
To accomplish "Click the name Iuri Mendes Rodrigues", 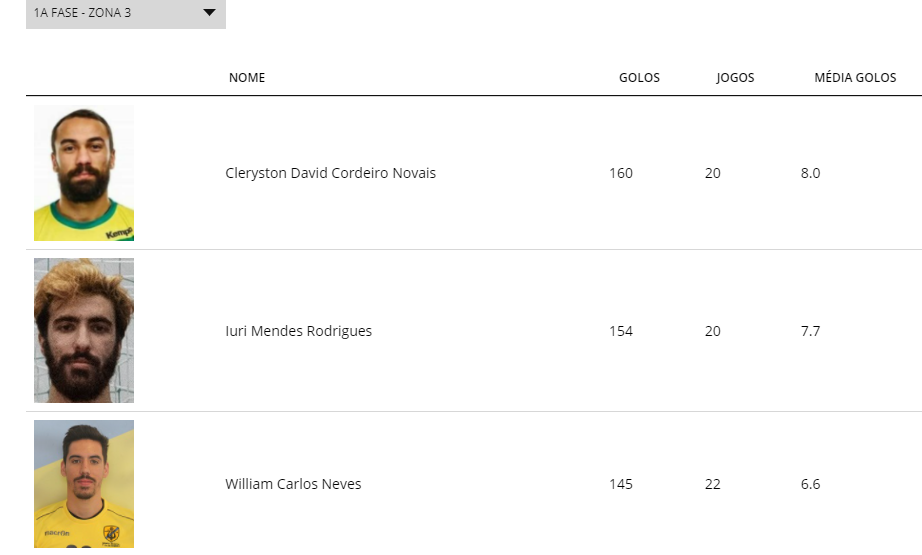I will coord(299,331).
